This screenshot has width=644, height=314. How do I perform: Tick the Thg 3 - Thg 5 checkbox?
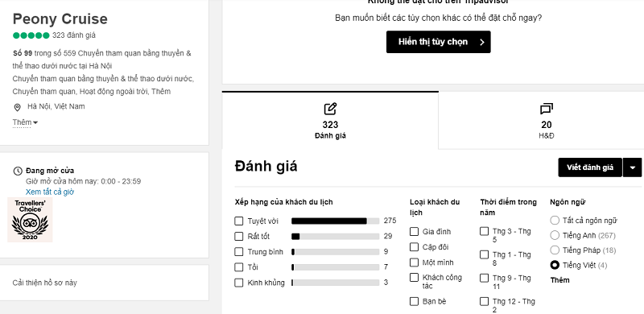(485, 231)
